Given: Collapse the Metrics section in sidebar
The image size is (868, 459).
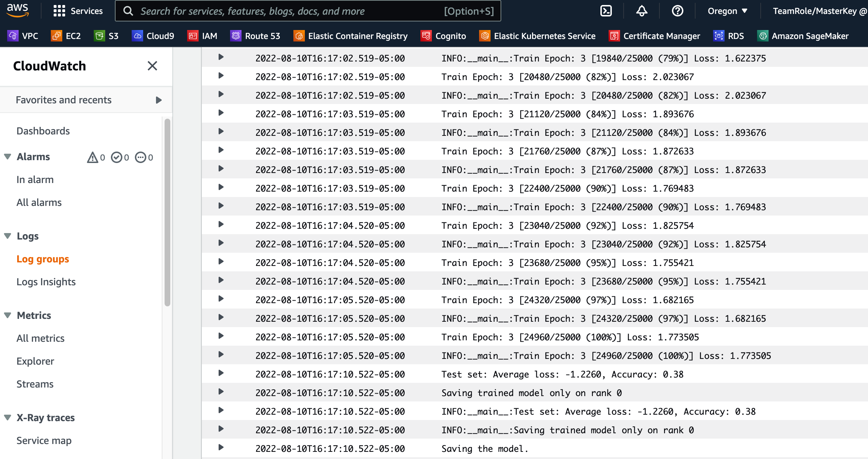Looking at the screenshot, I should [x=8, y=315].
